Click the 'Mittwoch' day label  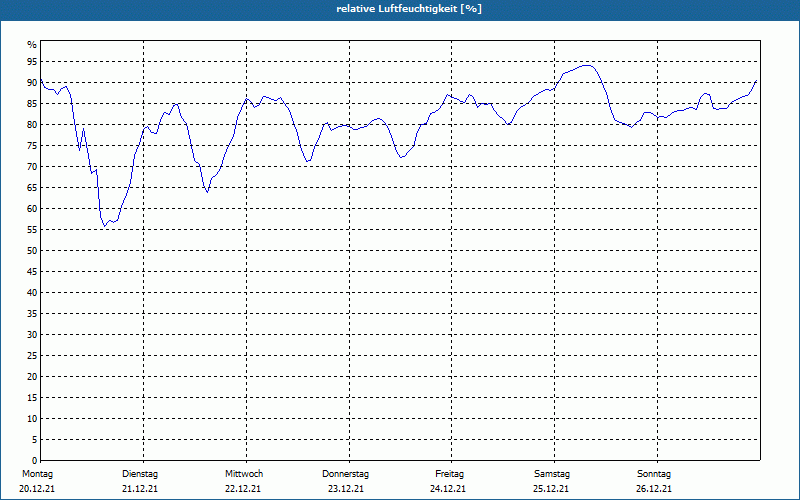click(x=244, y=474)
